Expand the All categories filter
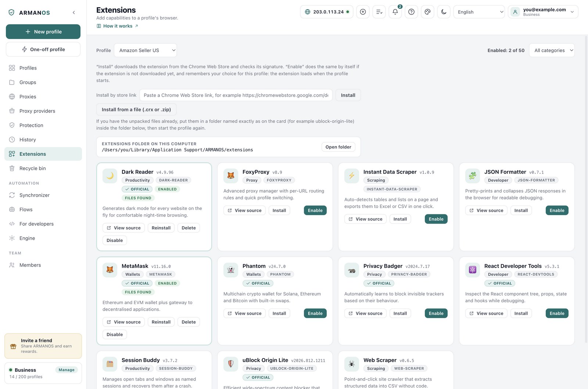 click(552, 50)
